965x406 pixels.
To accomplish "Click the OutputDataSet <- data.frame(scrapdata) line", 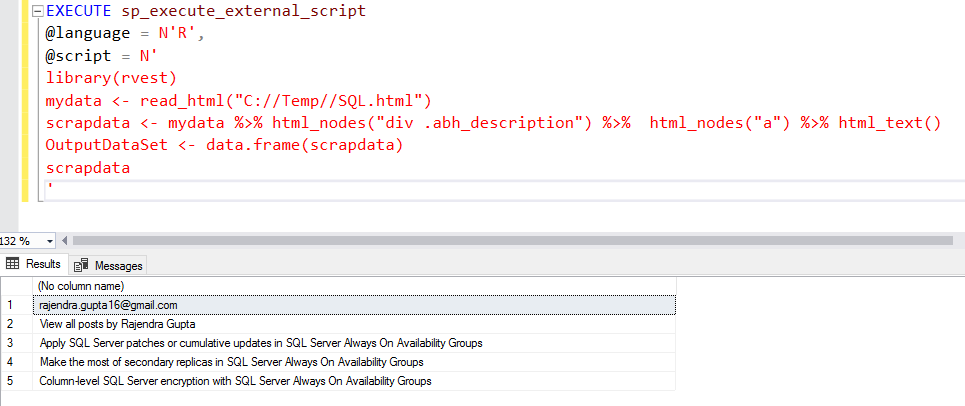I will (x=224, y=146).
